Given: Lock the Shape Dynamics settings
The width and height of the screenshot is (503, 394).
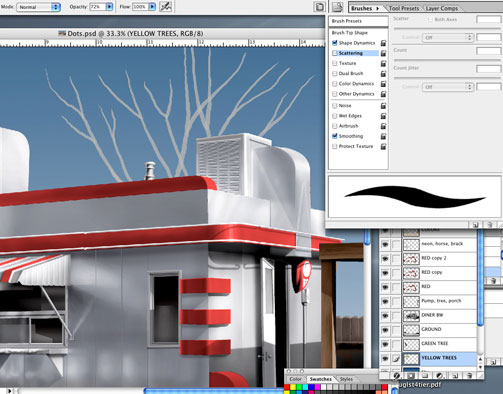Looking at the screenshot, I should [x=383, y=43].
